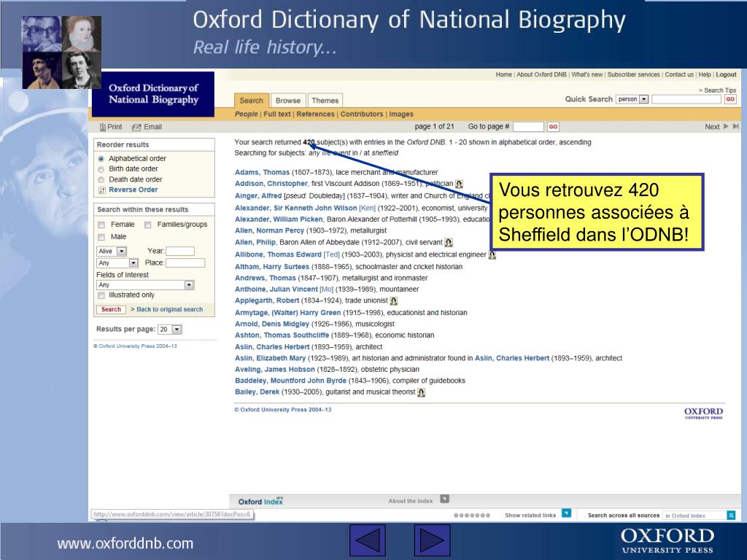
Task: Open Contributors sub-menu
Action: point(362,114)
